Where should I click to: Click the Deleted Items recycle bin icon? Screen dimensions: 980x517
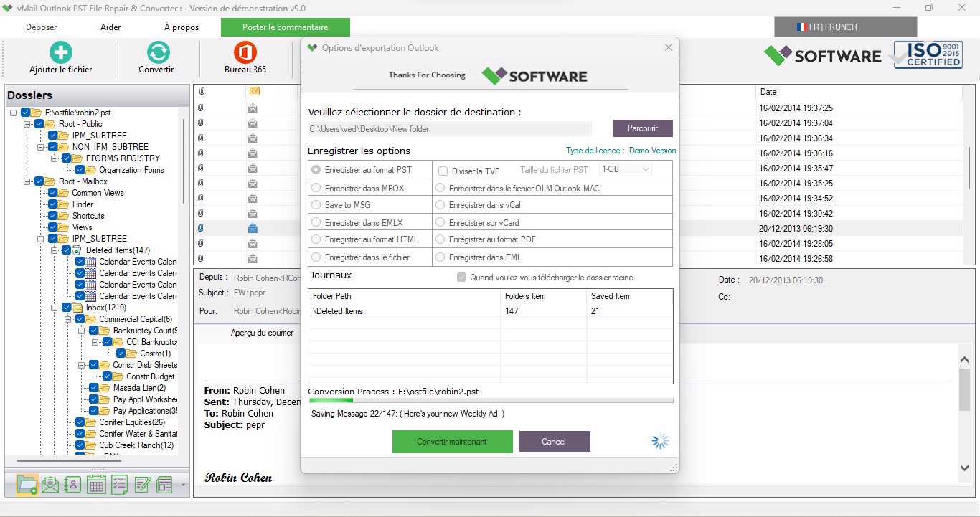pos(77,250)
